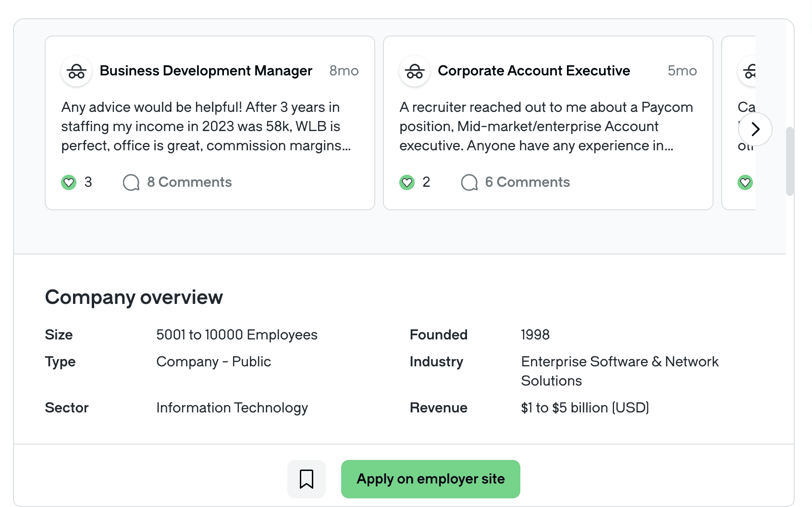Select 'Enterprise Software & Network Solutions' industry
This screenshot has height=507, width=812.
620,371
